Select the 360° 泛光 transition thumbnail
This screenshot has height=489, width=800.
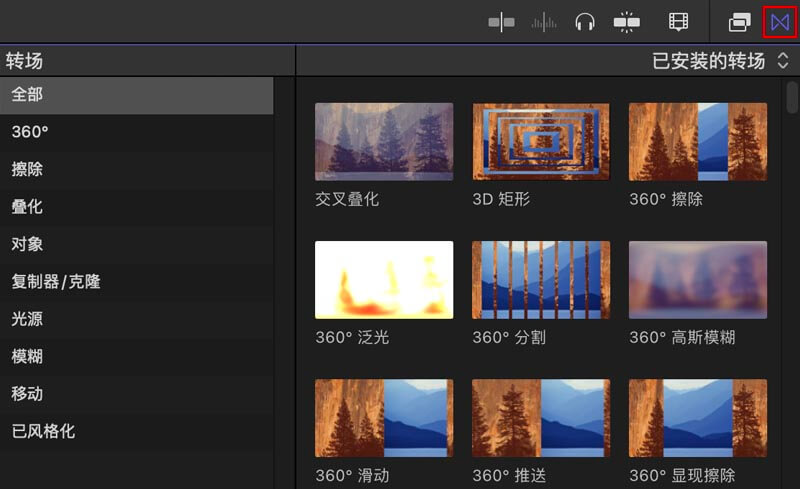(x=384, y=280)
